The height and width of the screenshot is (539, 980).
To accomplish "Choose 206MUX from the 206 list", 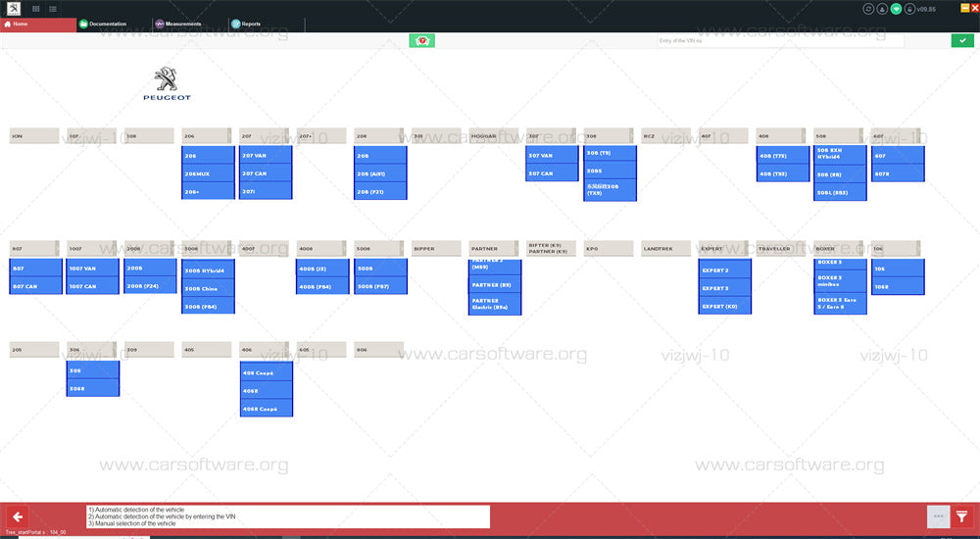I will point(208,173).
